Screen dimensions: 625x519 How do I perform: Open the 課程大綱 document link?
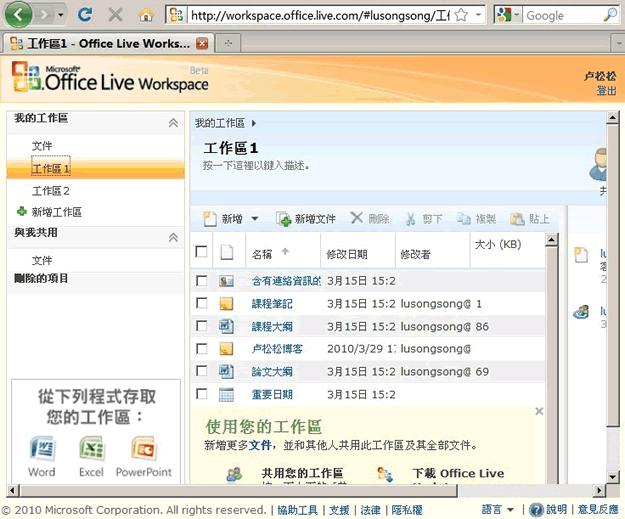[272, 326]
